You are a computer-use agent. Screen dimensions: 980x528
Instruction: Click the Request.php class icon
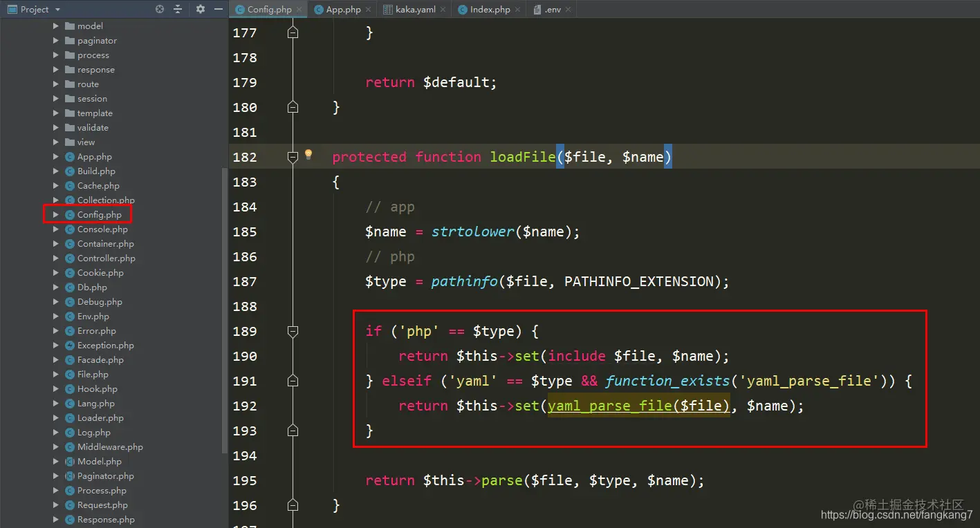tap(70, 505)
